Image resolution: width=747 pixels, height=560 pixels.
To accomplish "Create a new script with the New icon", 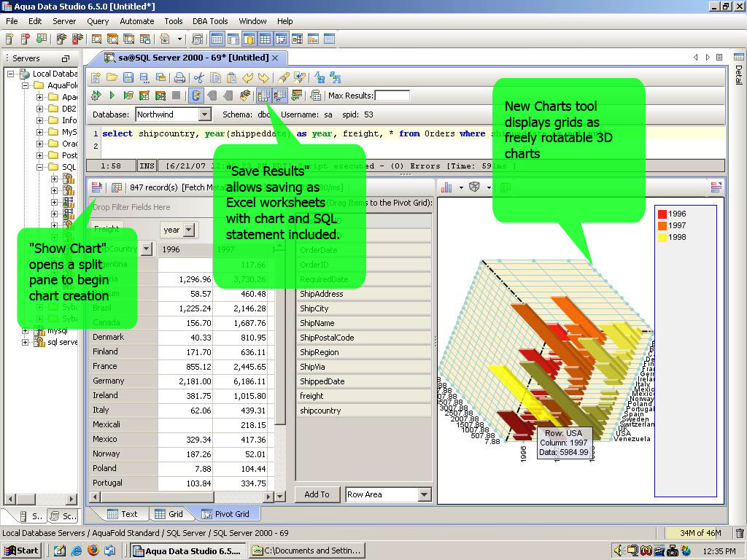I will [96, 77].
